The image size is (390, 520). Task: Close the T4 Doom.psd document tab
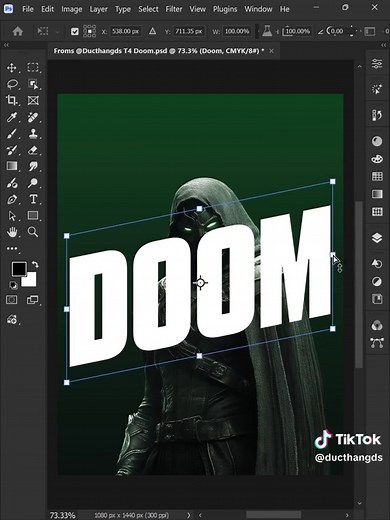[x=272, y=51]
